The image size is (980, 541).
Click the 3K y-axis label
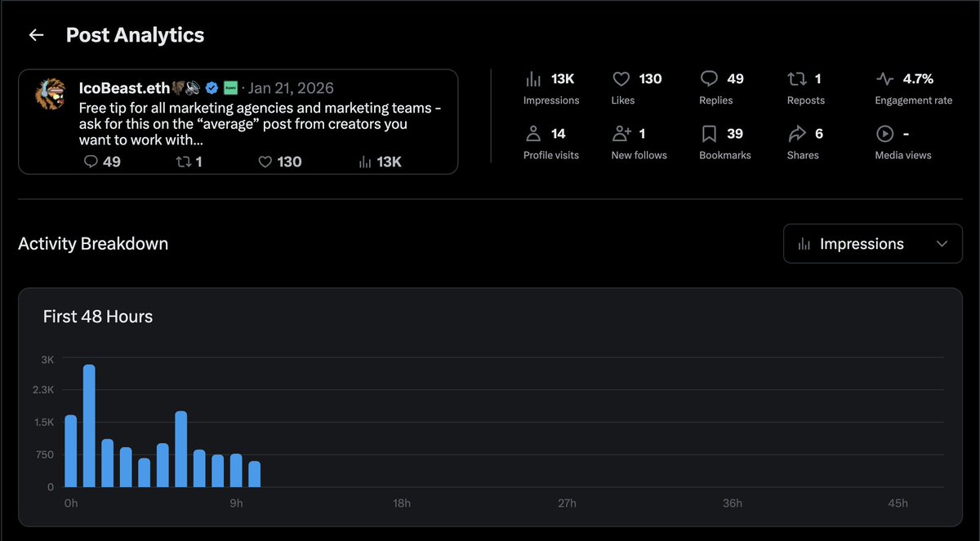(x=47, y=359)
